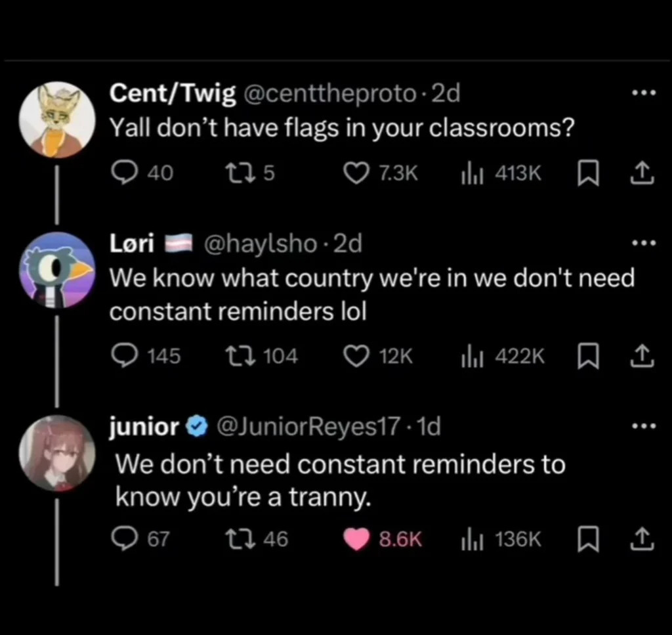Like the Cent/Twig tweet
This screenshot has height=635, width=672.
(356, 173)
